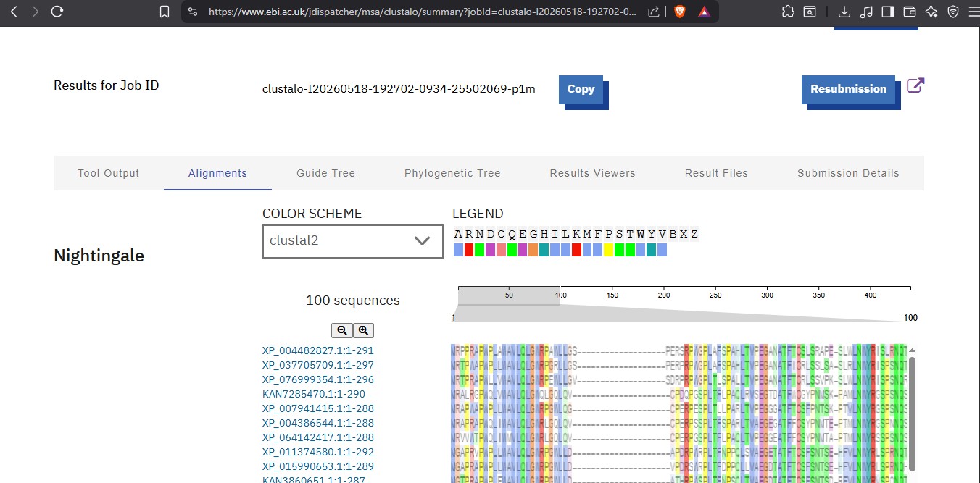Viewport: 980px width, 483px height.
Task: Click the orange swatch under legend letter G
Action: (533, 250)
